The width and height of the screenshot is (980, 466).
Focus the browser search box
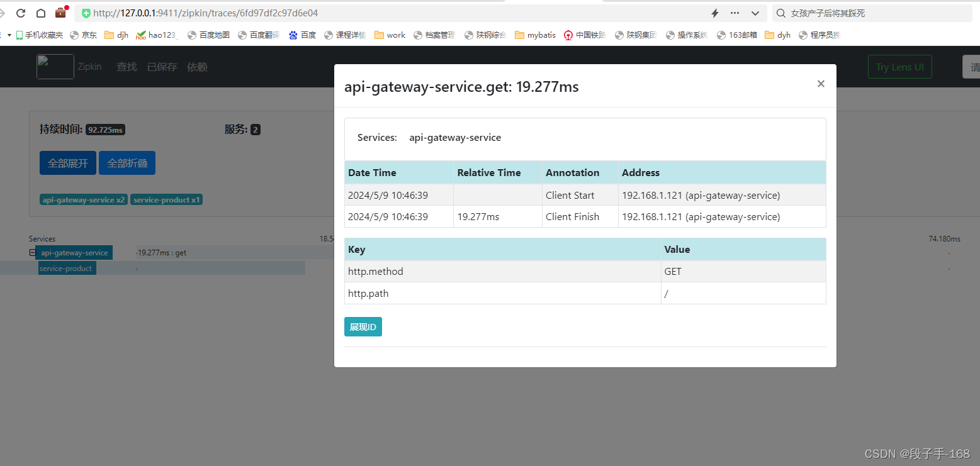(x=872, y=13)
